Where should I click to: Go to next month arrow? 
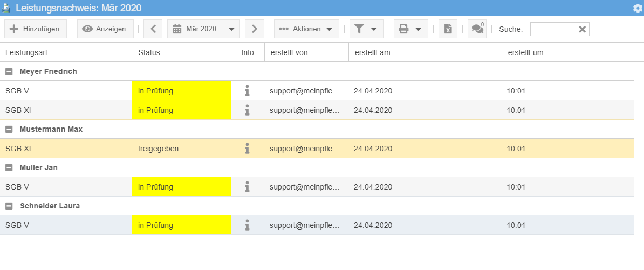(x=255, y=29)
